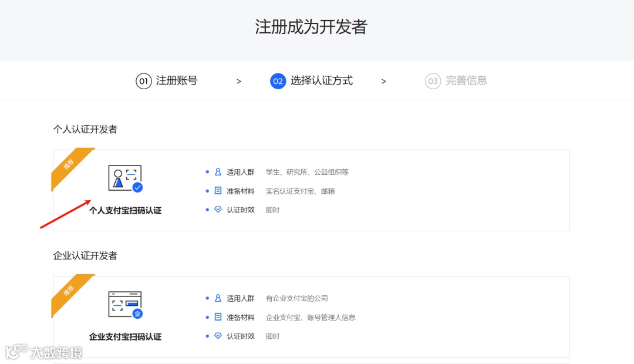Click the 02 step circle icon
The image size is (634, 364).
(x=278, y=81)
